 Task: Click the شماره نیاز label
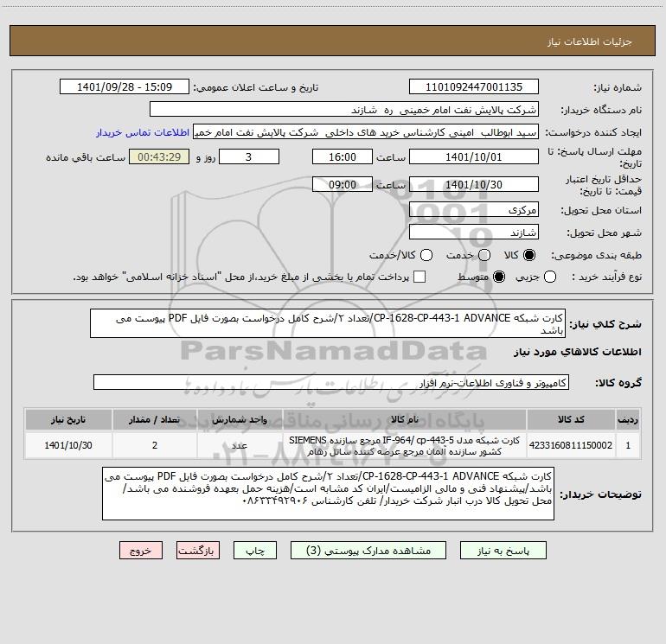(618, 88)
